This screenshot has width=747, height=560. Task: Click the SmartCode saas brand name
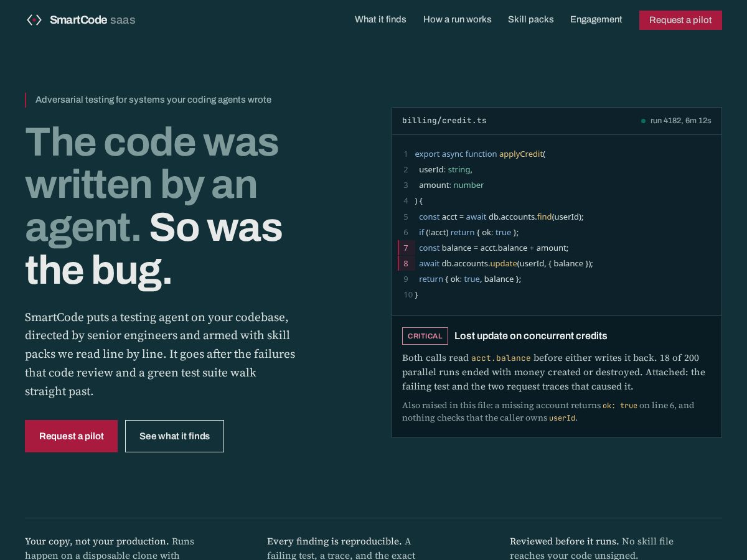[x=92, y=20]
